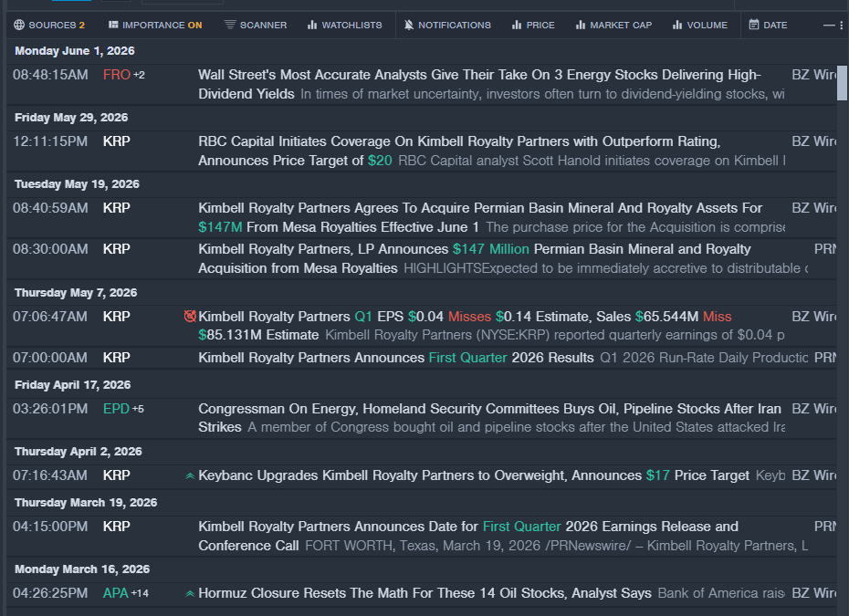Open the Watchlists chart icon
This screenshot has height=616, width=849.
click(x=312, y=25)
